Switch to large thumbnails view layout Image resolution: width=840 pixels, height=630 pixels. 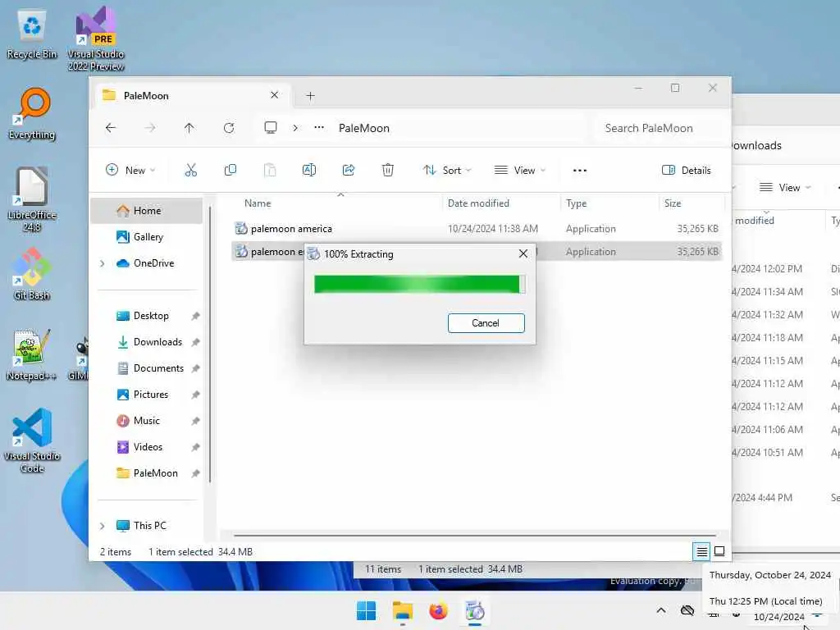(x=719, y=551)
